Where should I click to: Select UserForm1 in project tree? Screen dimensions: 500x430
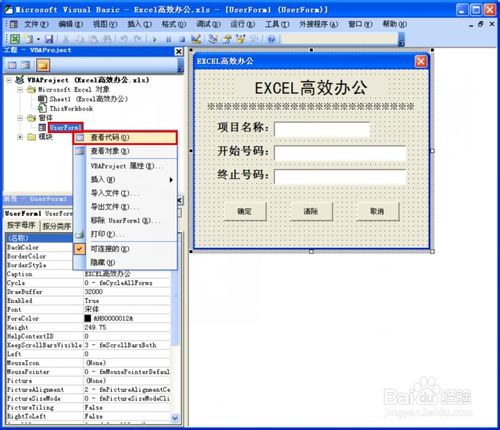(65, 127)
